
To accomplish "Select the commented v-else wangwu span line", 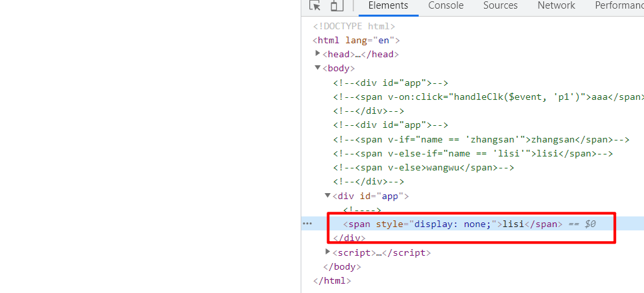I will point(423,167).
